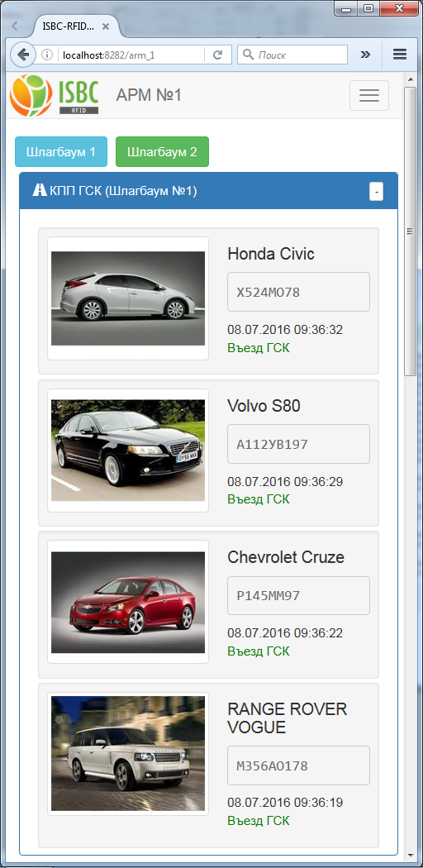Click the ISBC RFID logo
This screenshot has height=868, width=423.
[x=55, y=95]
